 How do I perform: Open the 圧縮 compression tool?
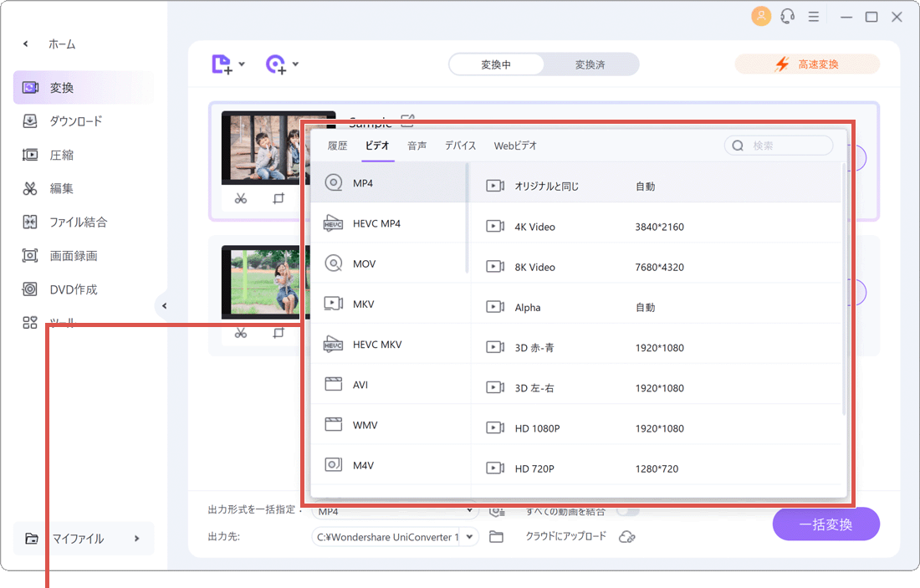[83, 155]
